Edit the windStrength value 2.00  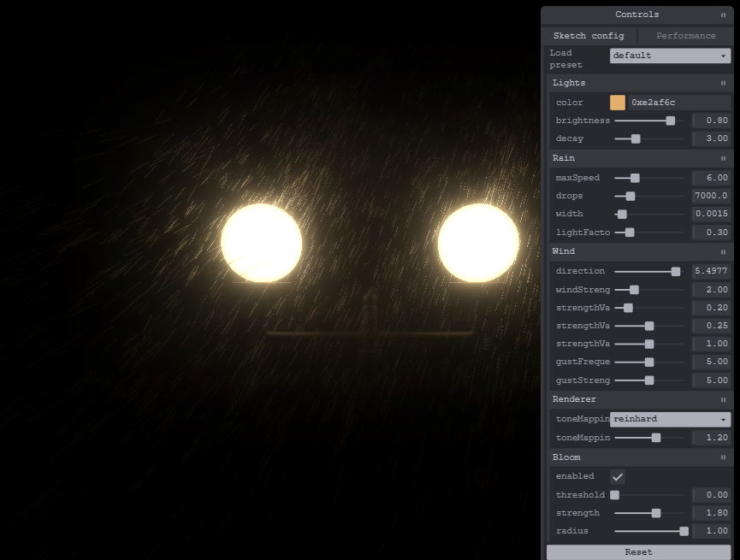(x=711, y=290)
